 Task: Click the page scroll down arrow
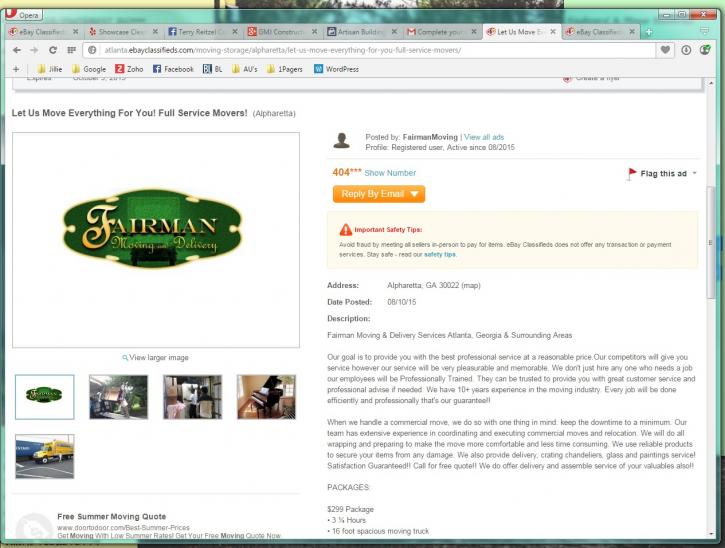711,533
